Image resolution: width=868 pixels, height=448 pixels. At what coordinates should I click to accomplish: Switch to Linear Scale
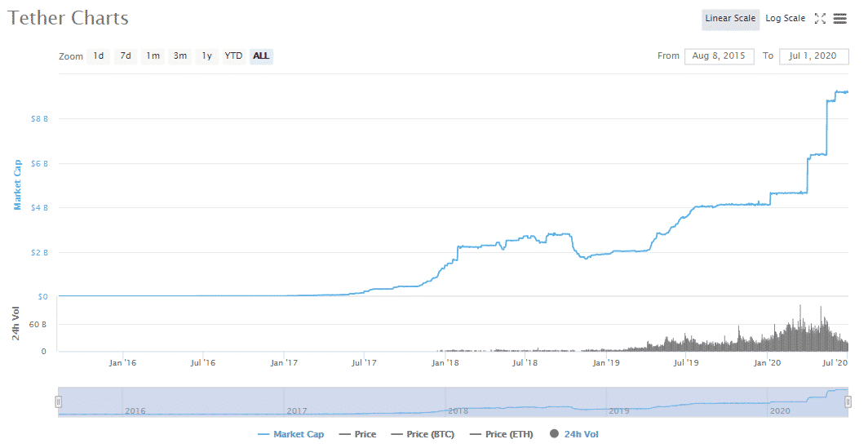(730, 18)
